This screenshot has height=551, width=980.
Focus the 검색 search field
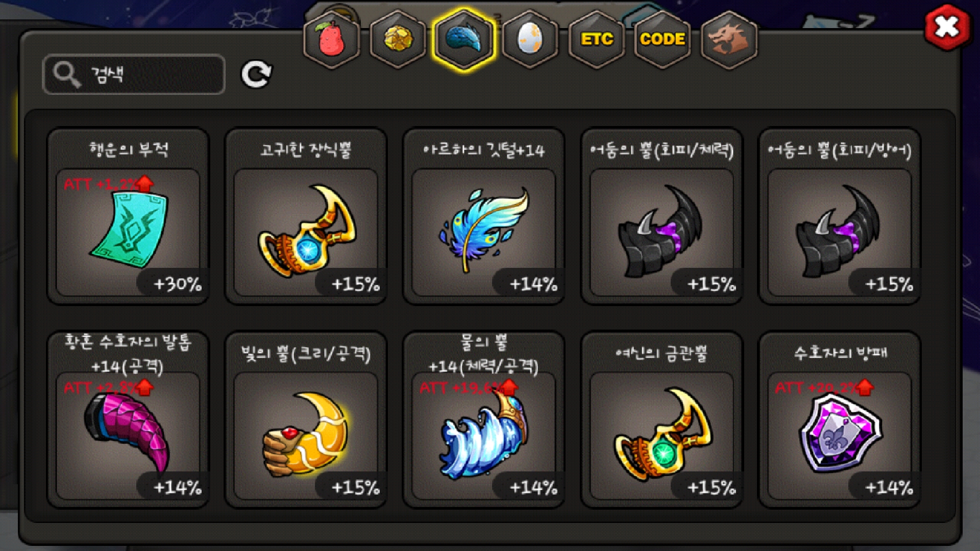134,74
